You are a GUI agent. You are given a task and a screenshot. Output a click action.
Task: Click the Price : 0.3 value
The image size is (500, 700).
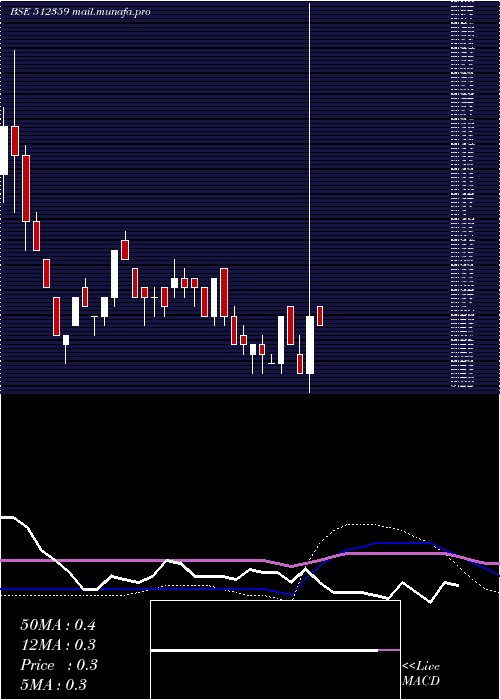pyautogui.click(x=59, y=665)
